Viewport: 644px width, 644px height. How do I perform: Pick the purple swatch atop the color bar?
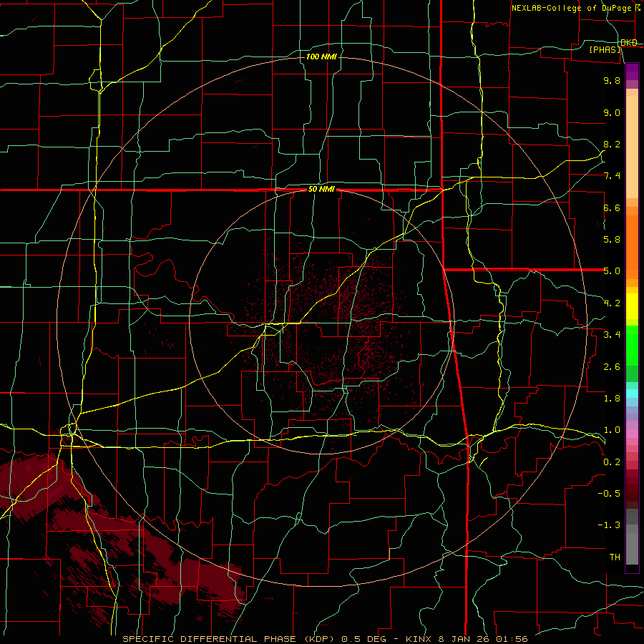(x=632, y=72)
